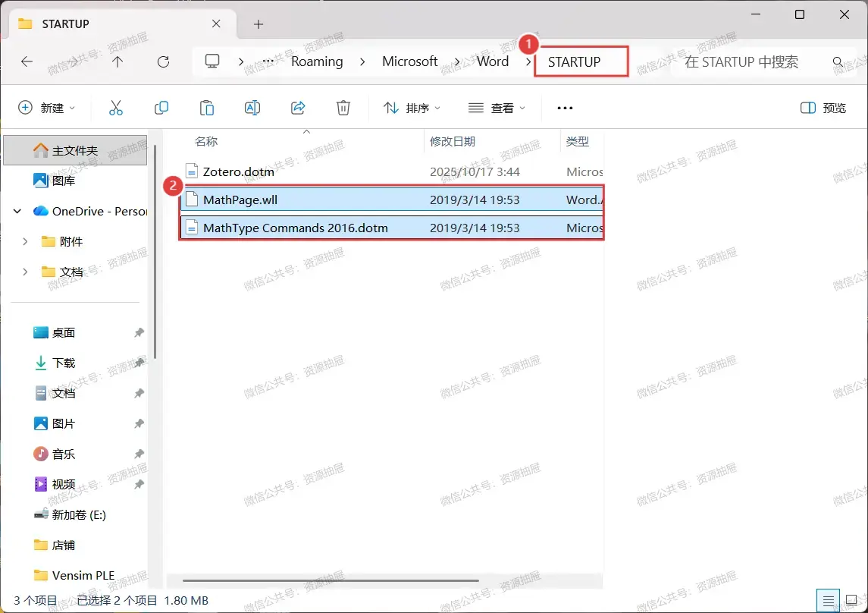Collapse the OneDrive - Personal tree node
The image size is (868, 613).
[x=17, y=211]
